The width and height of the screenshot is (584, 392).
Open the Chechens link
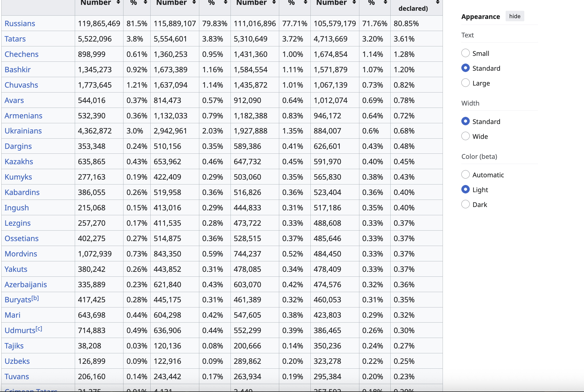pyautogui.click(x=22, y=54)
